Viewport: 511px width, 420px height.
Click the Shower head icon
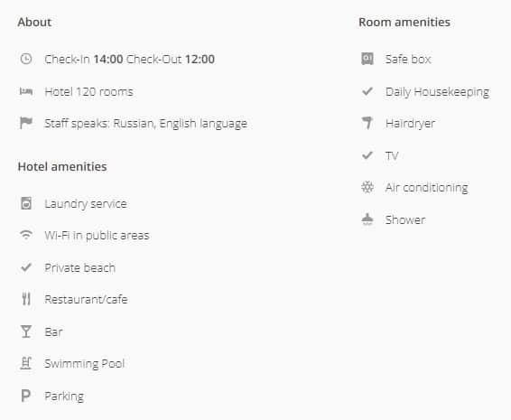[x=367, y=219]
